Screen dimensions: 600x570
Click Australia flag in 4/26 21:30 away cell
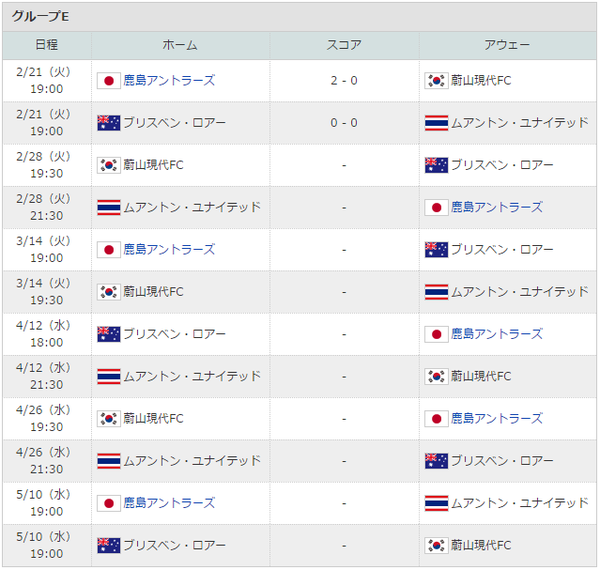click(436, 461)
